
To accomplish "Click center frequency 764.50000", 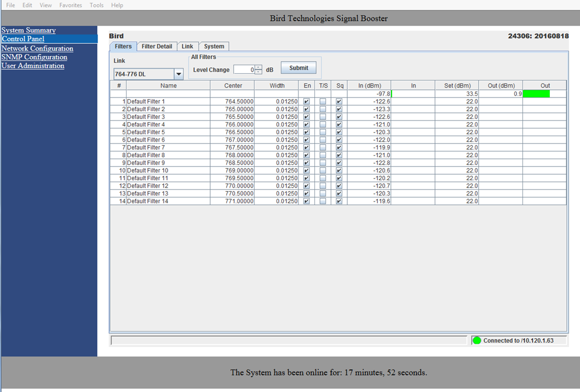I will pyautogui.click(x=233, y=101).
